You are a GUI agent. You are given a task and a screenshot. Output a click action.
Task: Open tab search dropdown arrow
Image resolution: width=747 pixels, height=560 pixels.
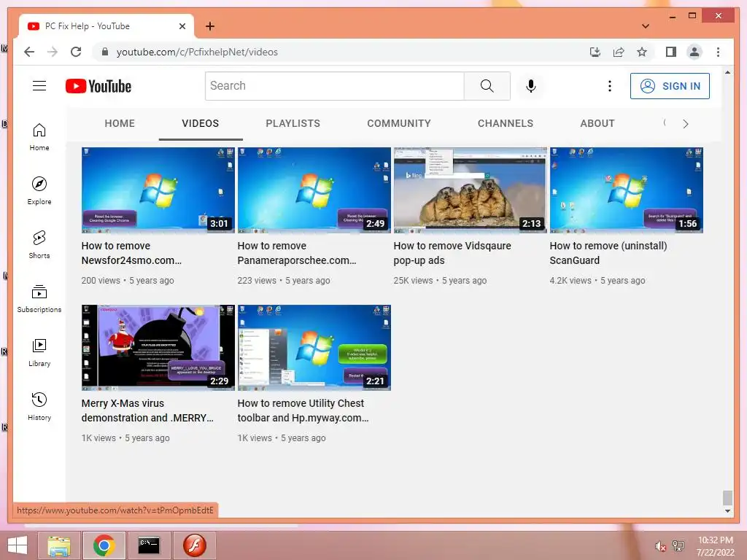click(x=646, y=26)
